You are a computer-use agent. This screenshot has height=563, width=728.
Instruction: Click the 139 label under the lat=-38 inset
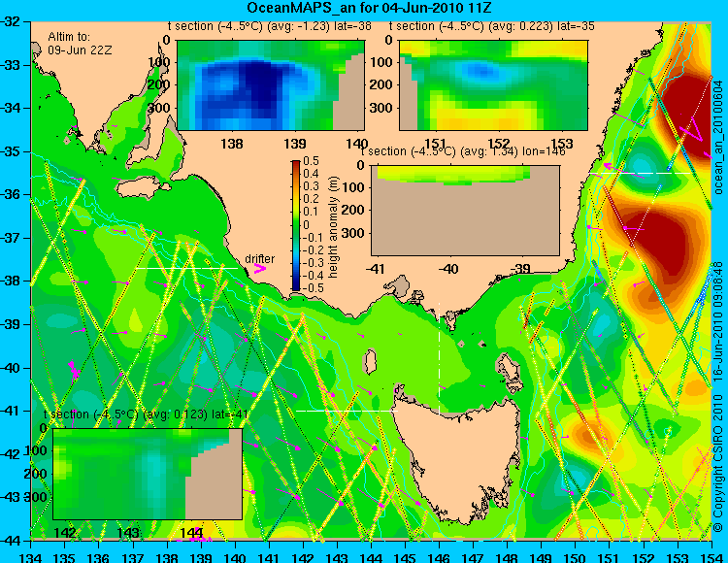tap(295, 144)
